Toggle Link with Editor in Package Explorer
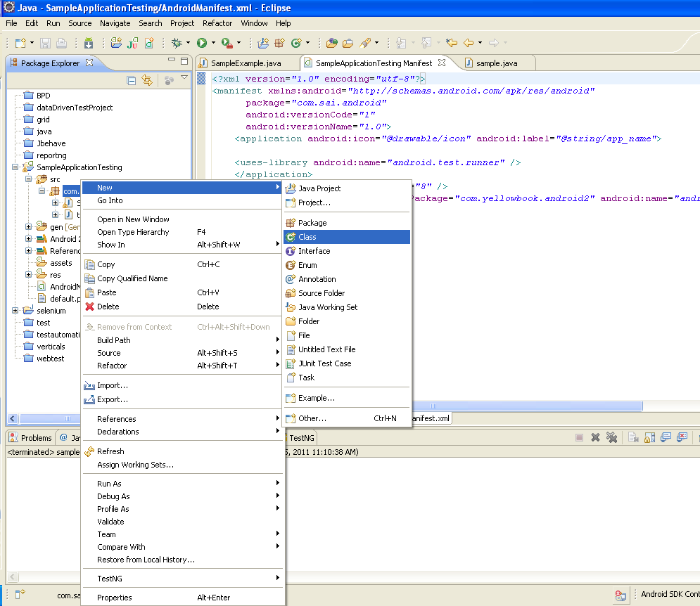 pos(148,80)
